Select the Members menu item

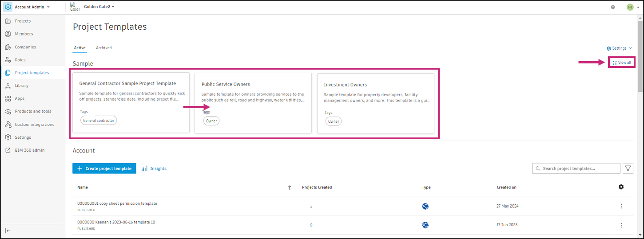pyautogui.click(x=24, y=34)
